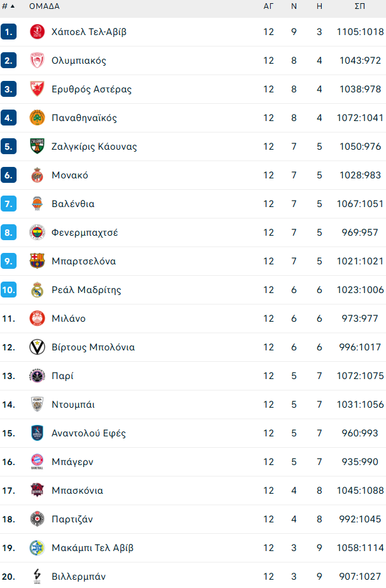Viewport: 386px width, 588px height.
Task: Sort standings by the ΑΓ column header
Action: [x=269, y=6]
